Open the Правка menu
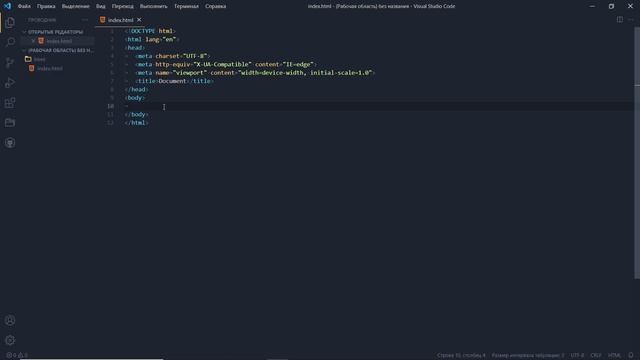This screenshot has height=360, width=640. pos(46,6)
